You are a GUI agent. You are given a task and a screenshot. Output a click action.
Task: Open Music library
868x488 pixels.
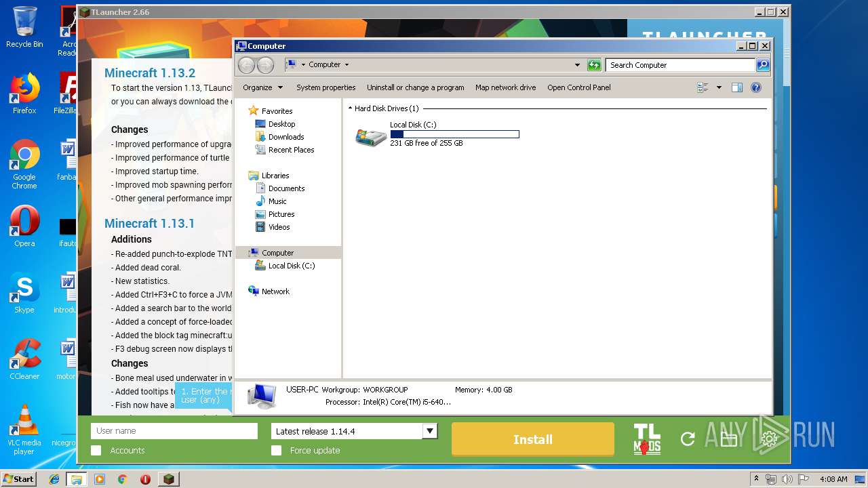277,201
